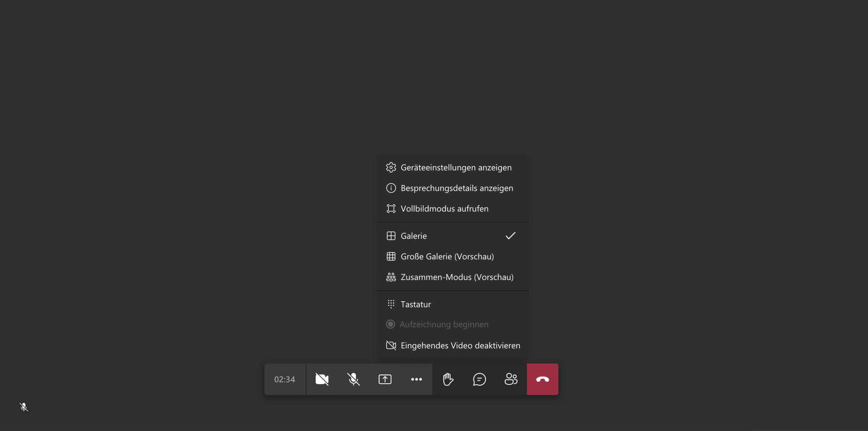Open the meeting chat panel
This screenshot has height=431, width=868.
[x=479, y=379]
